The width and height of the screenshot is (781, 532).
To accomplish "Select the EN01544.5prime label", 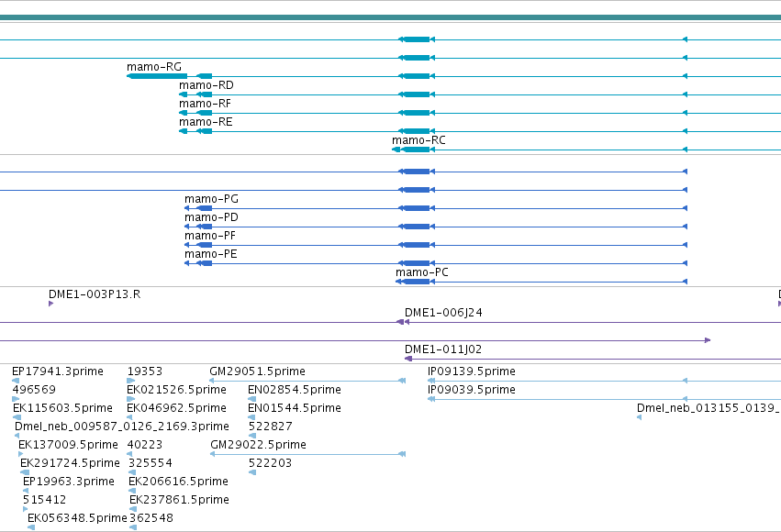I will (295, 408).
